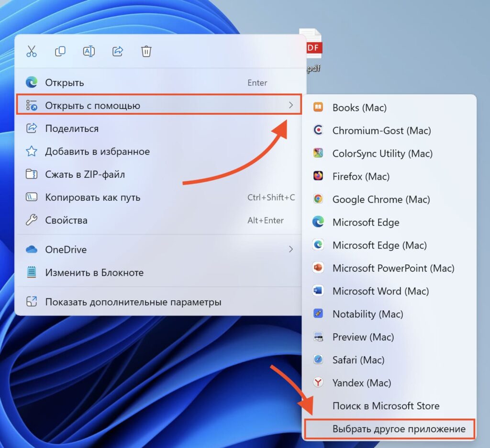490x448 pixels.
Task: Click the Delete trash icon
Action: 146,51
